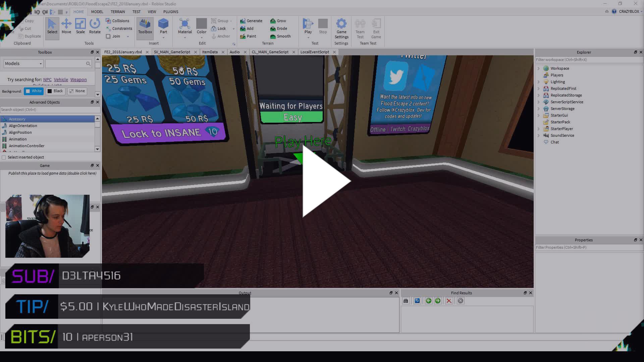644x362 pixels.
Task: Click the Vehicle search suggestion link
Action: point(61,80)
